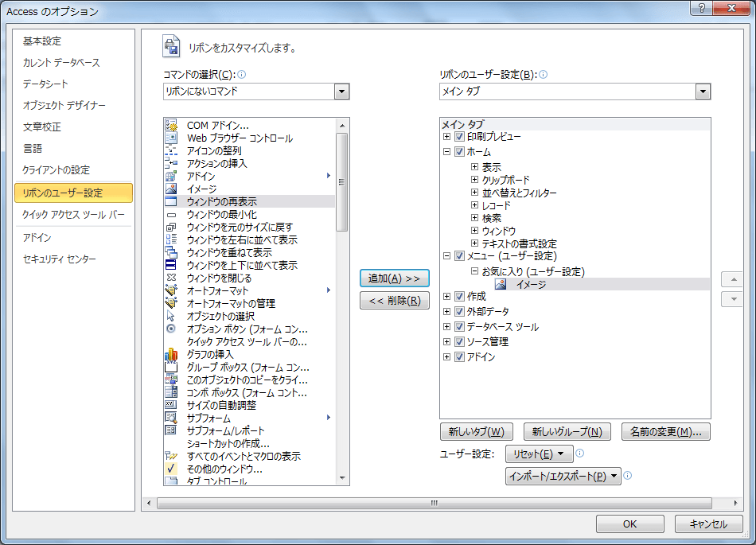This screenshot has width=756, height=545.
Task: Expand the 並べ替えとフィルター group node
Action: point(474,193)
